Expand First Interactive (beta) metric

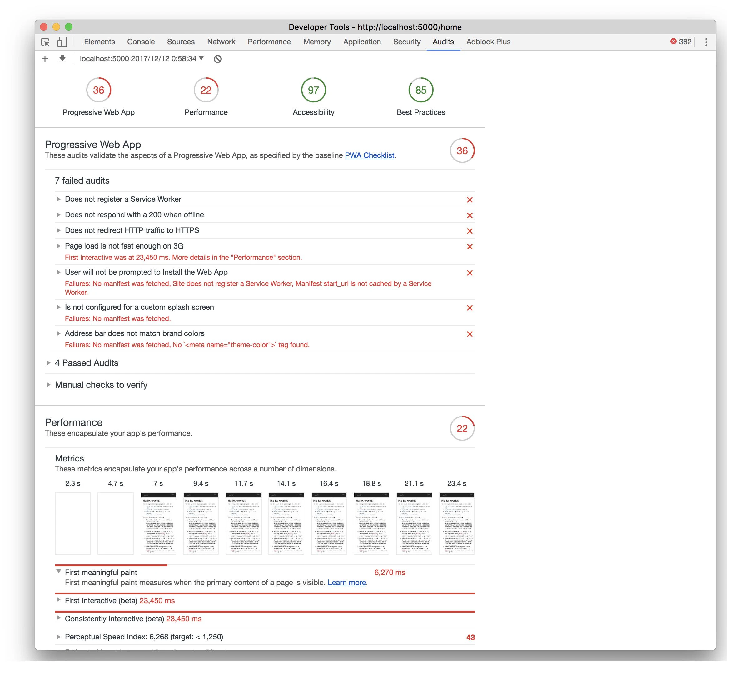(x=58, y=599)
